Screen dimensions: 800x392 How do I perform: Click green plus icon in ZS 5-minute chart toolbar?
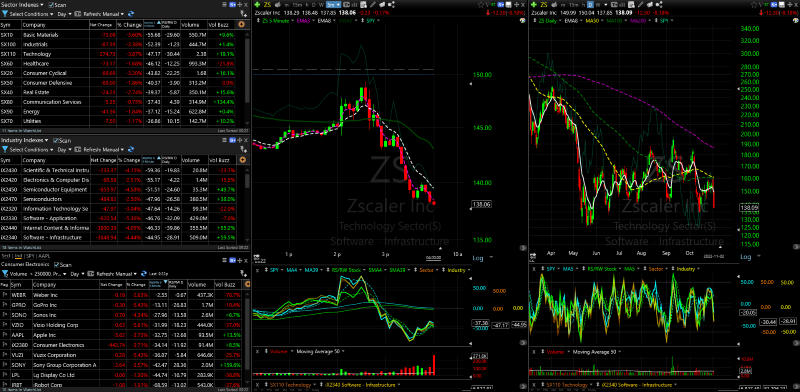tap(257, 5)
